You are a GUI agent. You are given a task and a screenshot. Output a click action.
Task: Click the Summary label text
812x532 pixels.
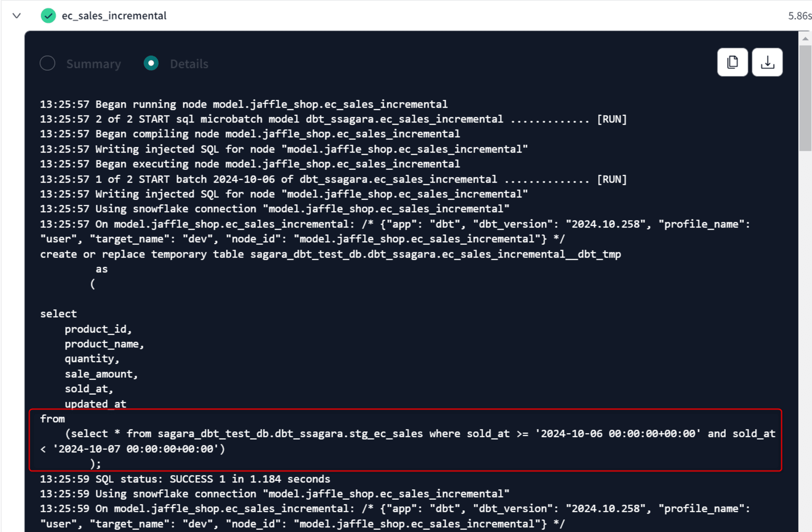(x=93, y=64)
